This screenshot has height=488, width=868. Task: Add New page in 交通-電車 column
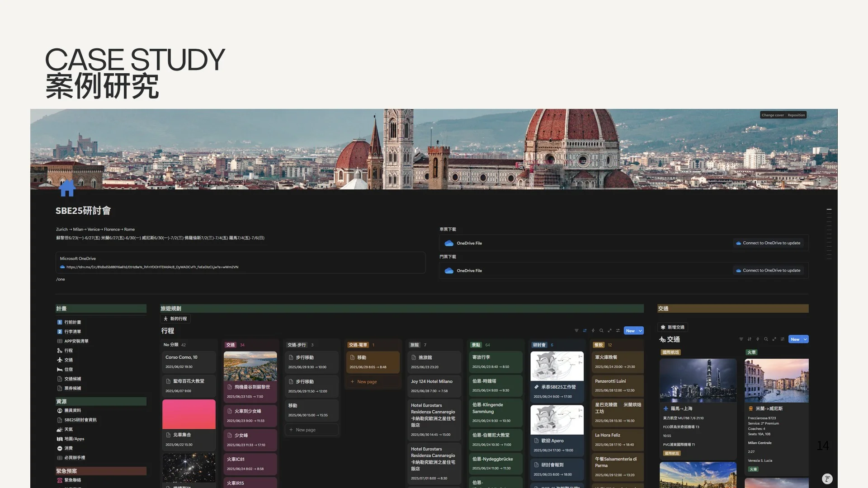[367, 382]
